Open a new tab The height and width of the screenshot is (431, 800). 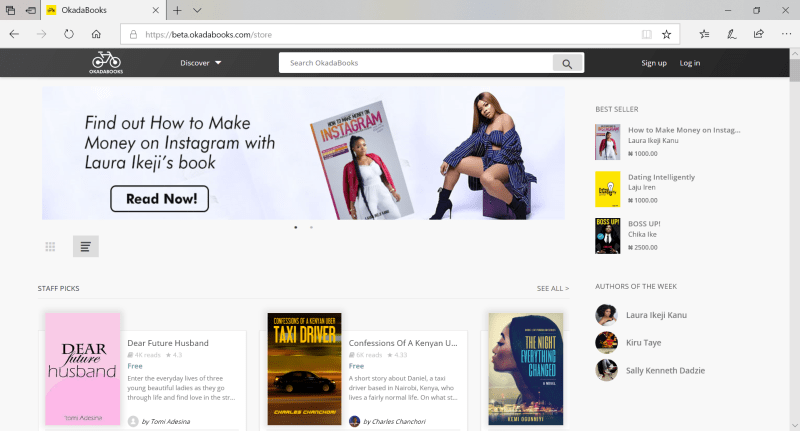(177, 10)
